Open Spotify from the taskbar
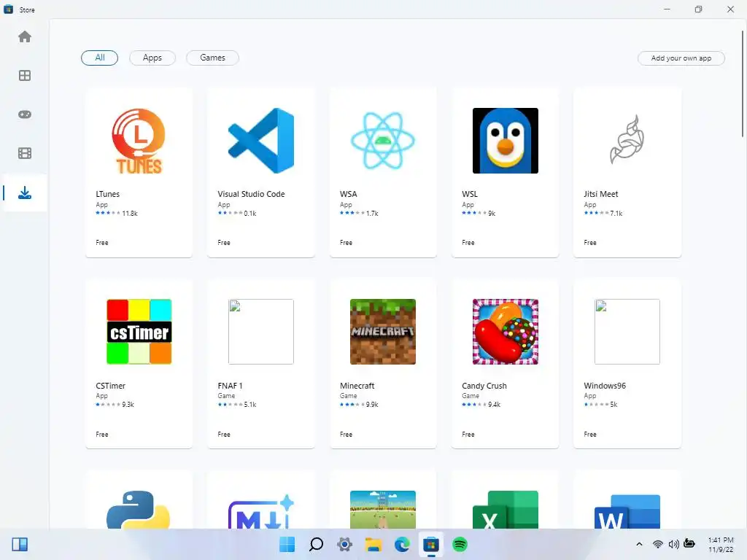The height and width of the screenshot is (560, 747). pos(460,544)
